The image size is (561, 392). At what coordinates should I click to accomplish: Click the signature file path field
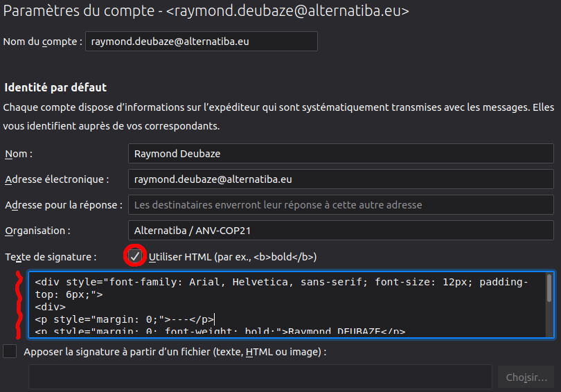click(260, 377)
